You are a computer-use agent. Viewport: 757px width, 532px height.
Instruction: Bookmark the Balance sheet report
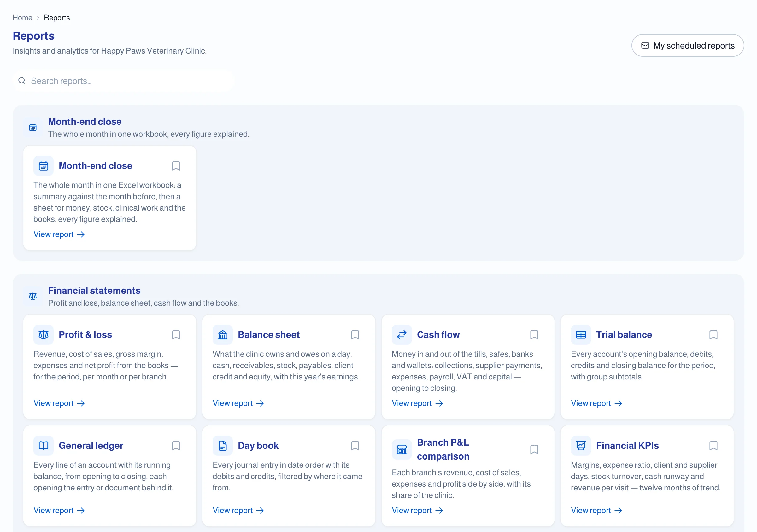(x=355, y=335)
